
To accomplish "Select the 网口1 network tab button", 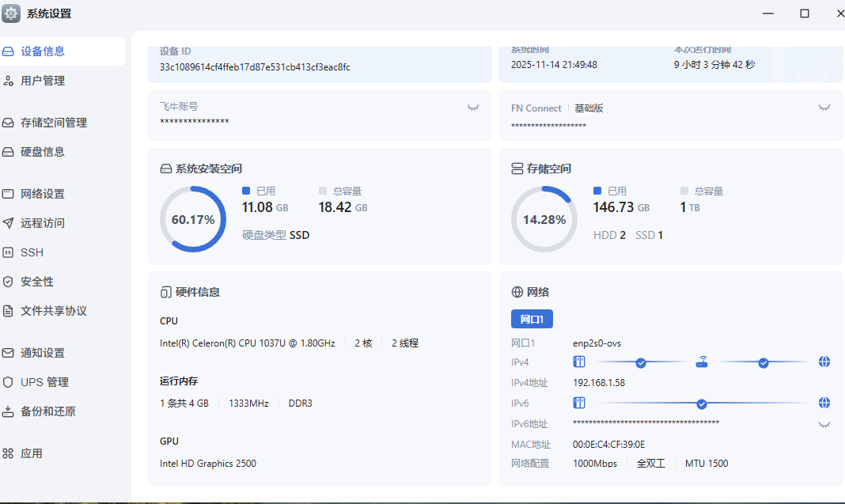I will (x=532, y=319).
